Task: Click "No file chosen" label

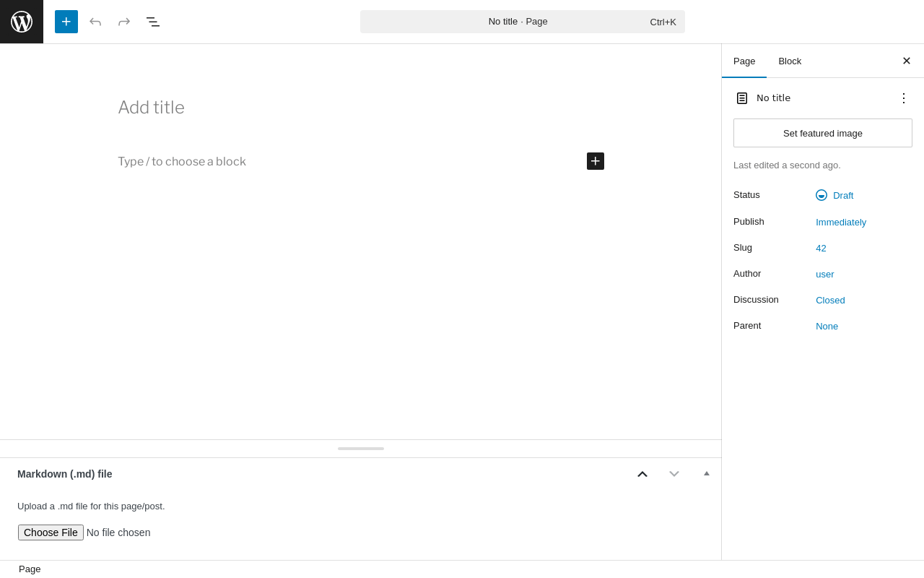Action: [118, 532]
